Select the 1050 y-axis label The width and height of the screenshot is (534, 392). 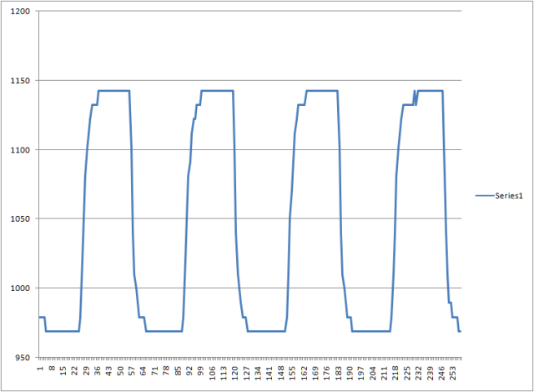[x=18, y=219]
